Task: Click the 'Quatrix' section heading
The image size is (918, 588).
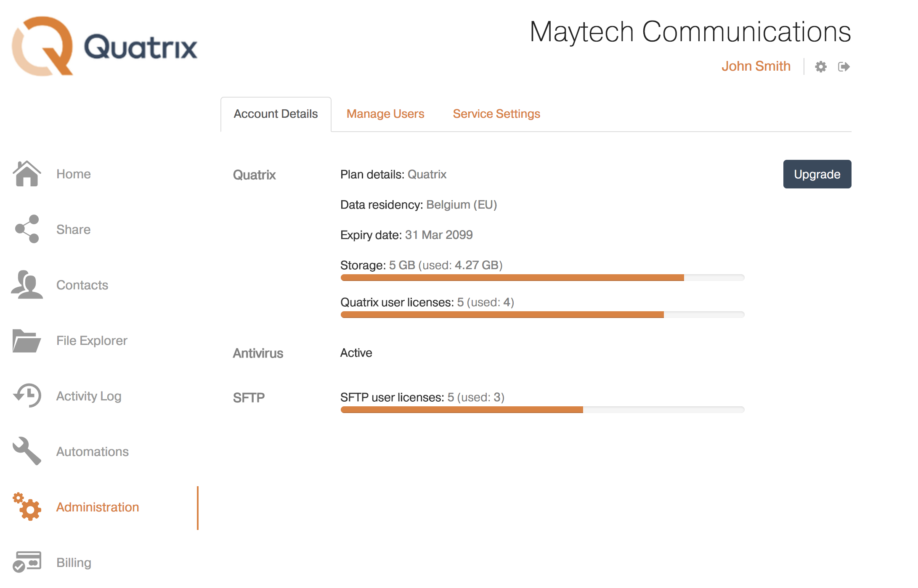Action: click(254, 175)
